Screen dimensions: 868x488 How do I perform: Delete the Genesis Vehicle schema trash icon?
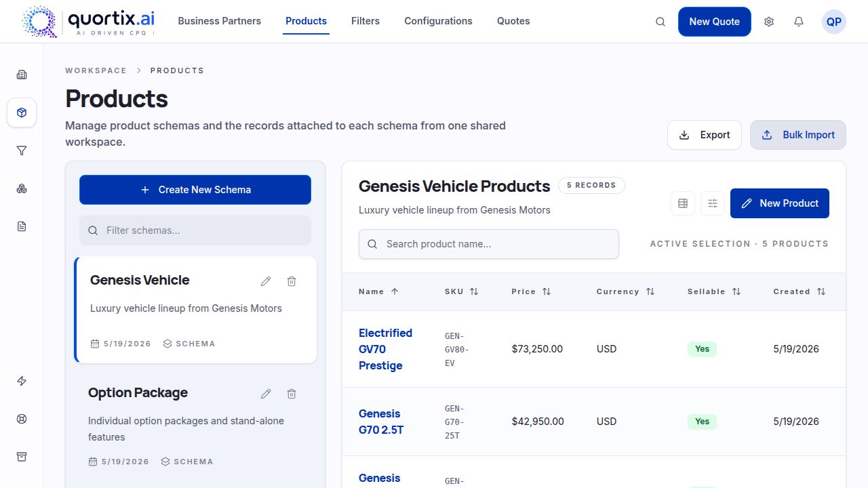coord(292,281)
